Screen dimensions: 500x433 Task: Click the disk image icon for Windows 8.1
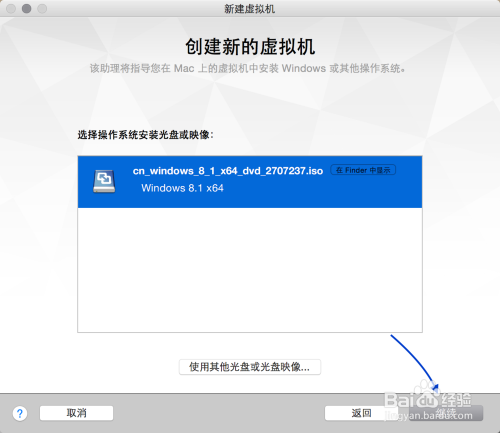click(104, 181)
